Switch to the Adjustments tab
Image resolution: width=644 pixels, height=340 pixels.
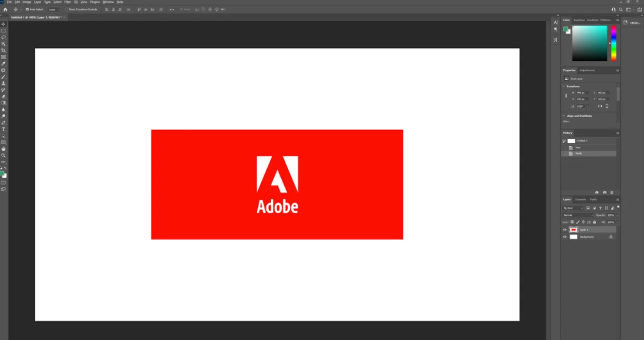(x=587, y=70)
